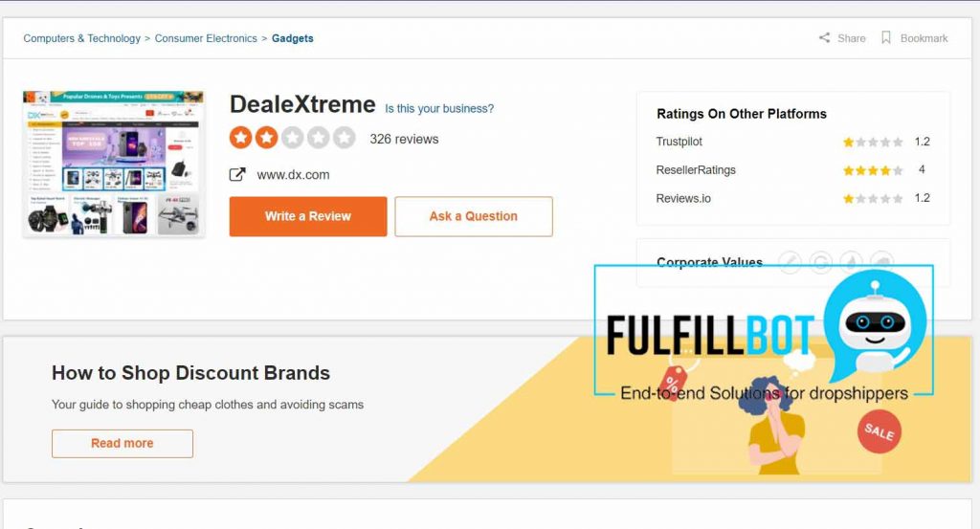Click the Read more button

122,444
